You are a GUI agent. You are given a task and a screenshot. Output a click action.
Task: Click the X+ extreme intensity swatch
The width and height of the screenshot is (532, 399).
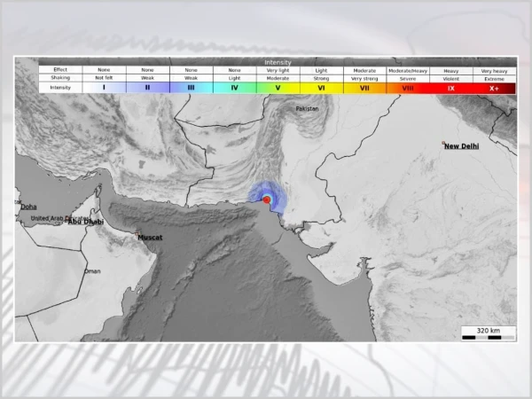point(494,88)
